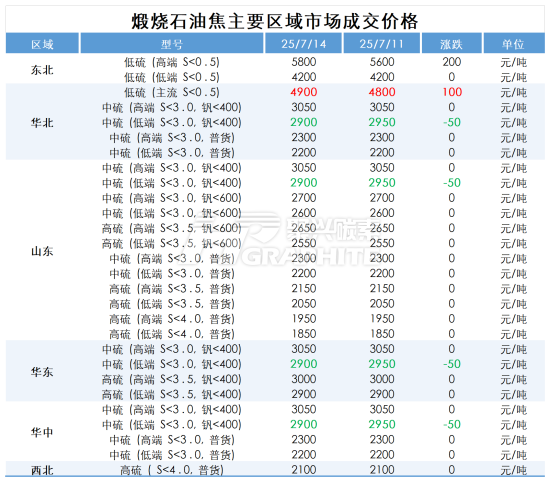Click the 山东 region cell
Screen dimensions: 550x482
click(42, 251)
